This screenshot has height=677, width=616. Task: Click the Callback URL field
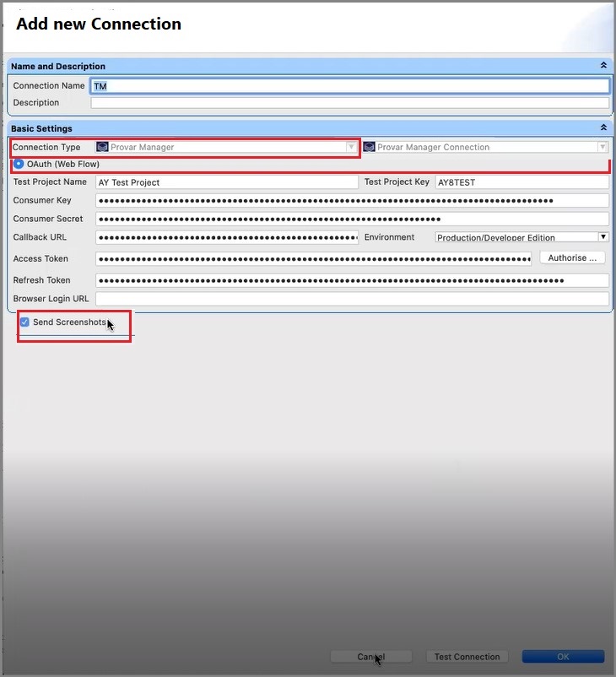[227, 237]
